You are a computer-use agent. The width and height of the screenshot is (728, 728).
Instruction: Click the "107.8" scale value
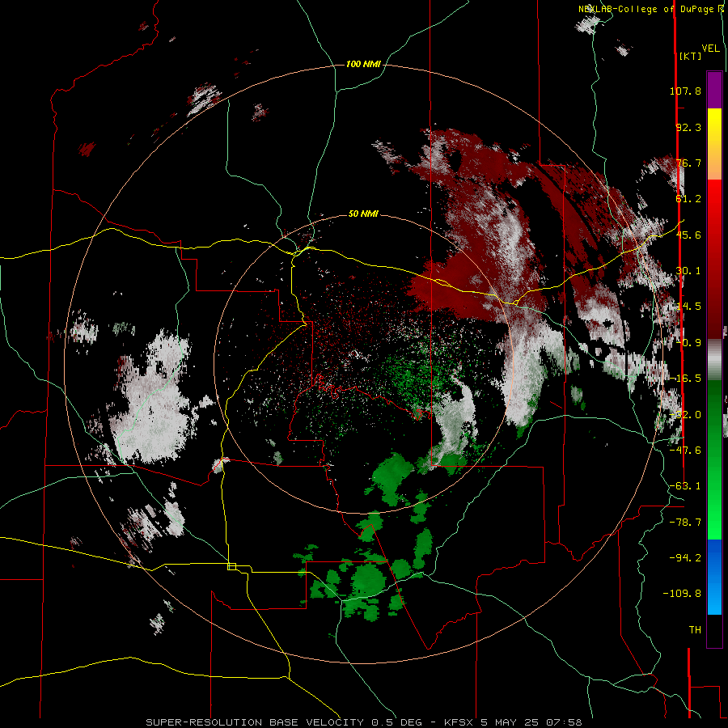[x=685, y=91]
